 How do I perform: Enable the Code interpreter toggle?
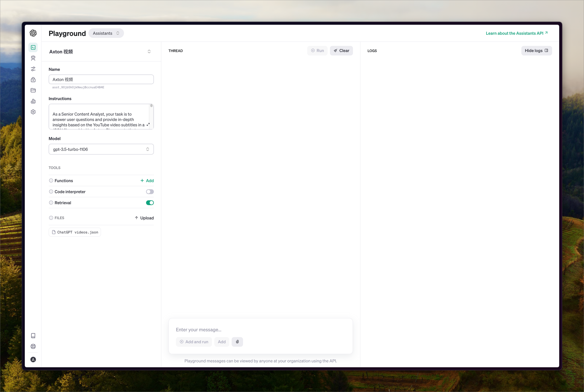150,192
